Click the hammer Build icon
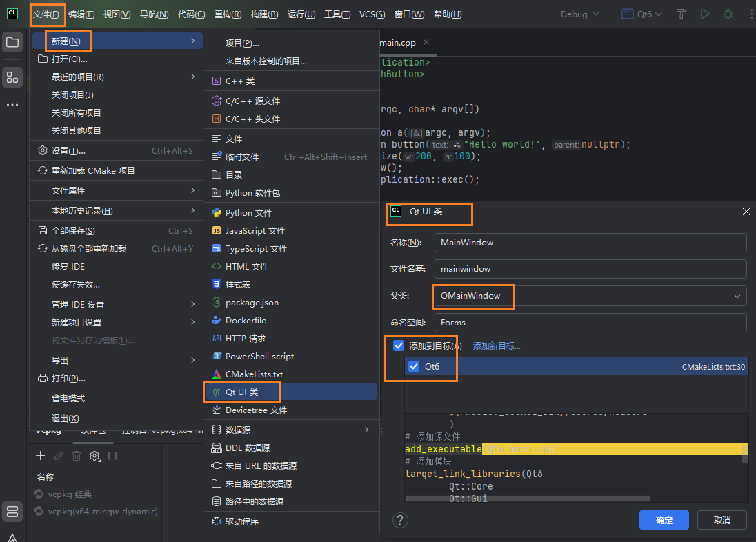Viewport: 756px width, 542px height. click(x=681, y=14)
